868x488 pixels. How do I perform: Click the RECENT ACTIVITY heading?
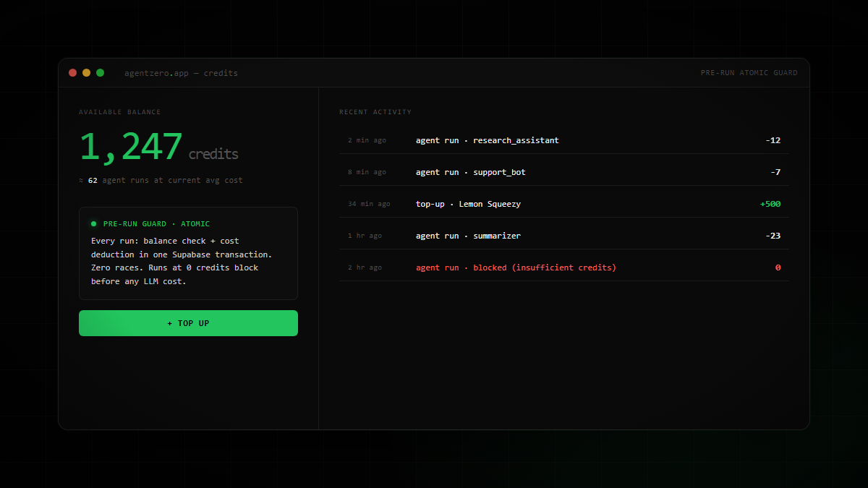click(x=375, y=112)
